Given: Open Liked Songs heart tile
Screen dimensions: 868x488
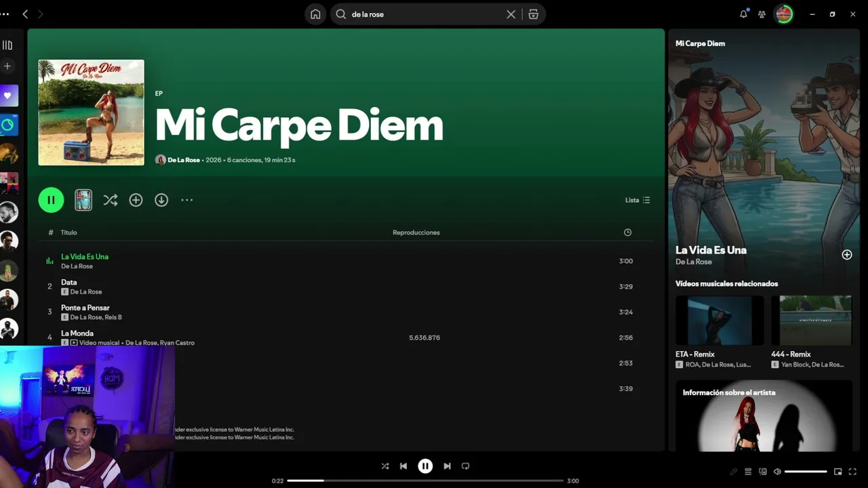Looking at the screenshot, I should click(8, 96).
